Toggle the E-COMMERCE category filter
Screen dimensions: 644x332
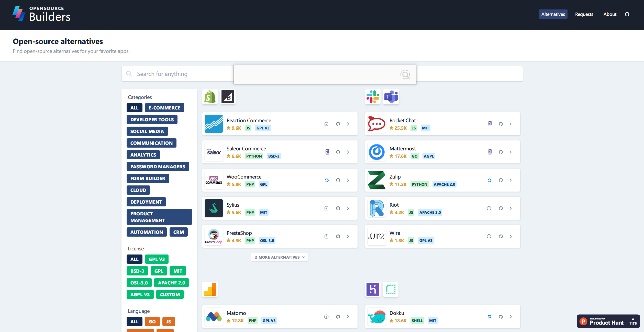(164, 108)
